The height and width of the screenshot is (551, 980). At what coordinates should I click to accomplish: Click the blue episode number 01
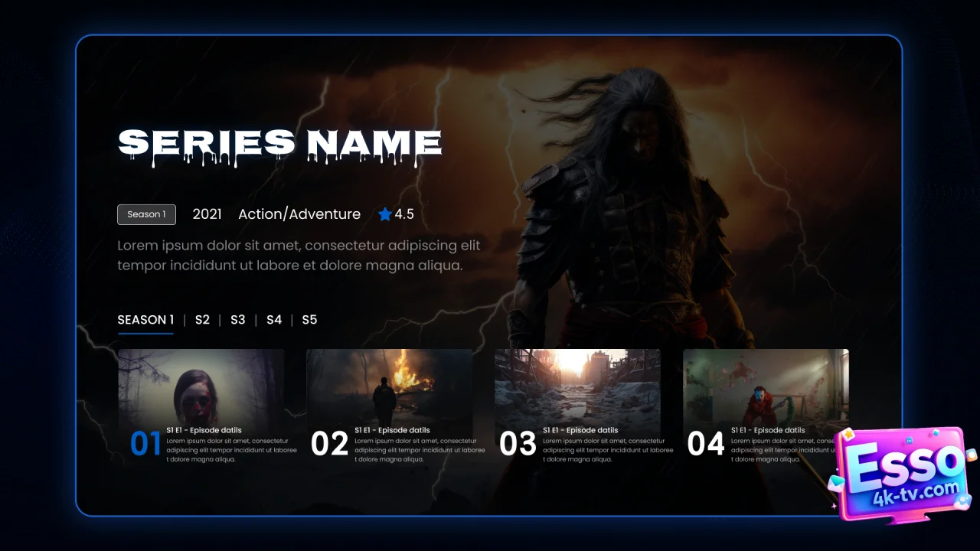coord(145,444)
